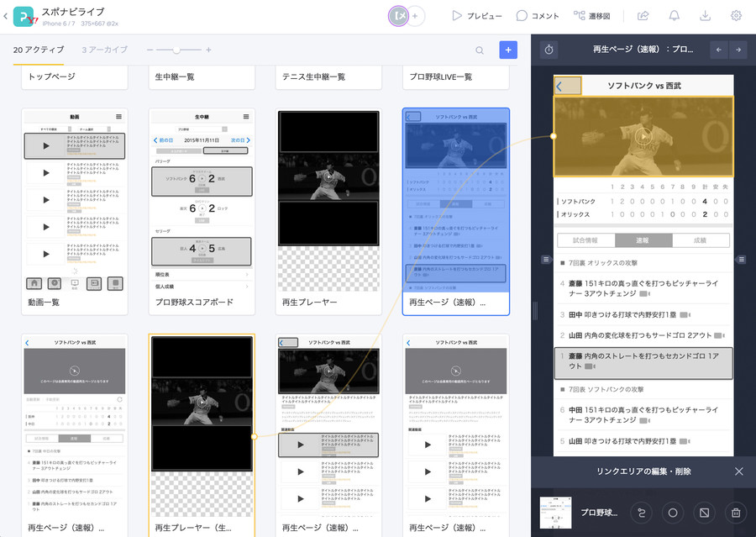
Task: Delete the link area with the trash icon
Action: coord(736,513)
